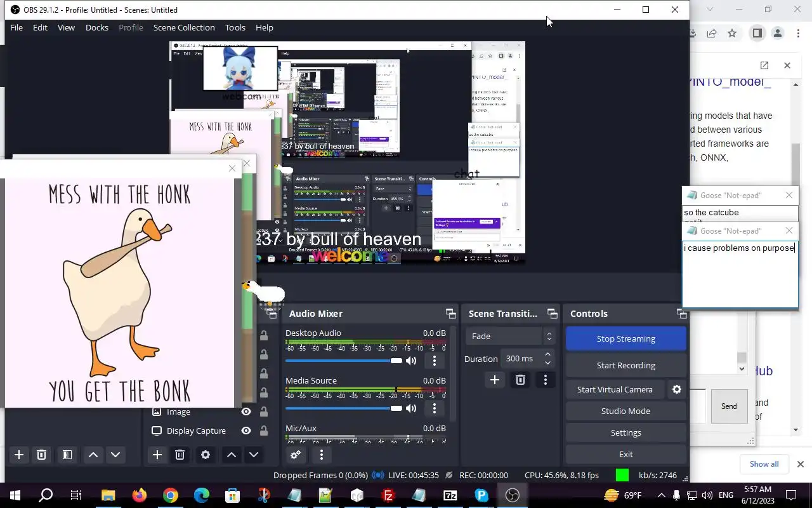Open the File menu
The image size is (812, 508).
(x=16, y=27)
